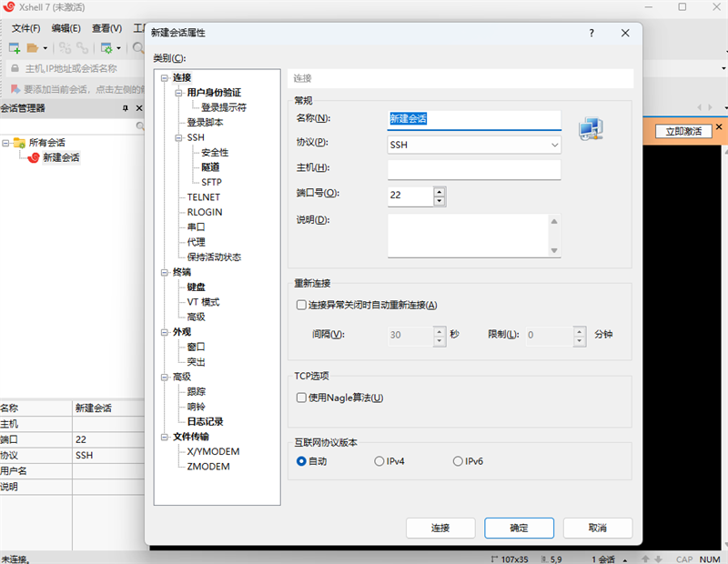
Task: Click the 连接 button
Action: point(440,528)
